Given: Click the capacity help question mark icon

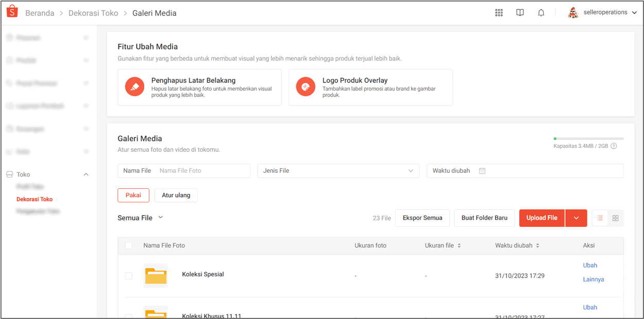Looking at the screenshot, I should tap(614, 146).
